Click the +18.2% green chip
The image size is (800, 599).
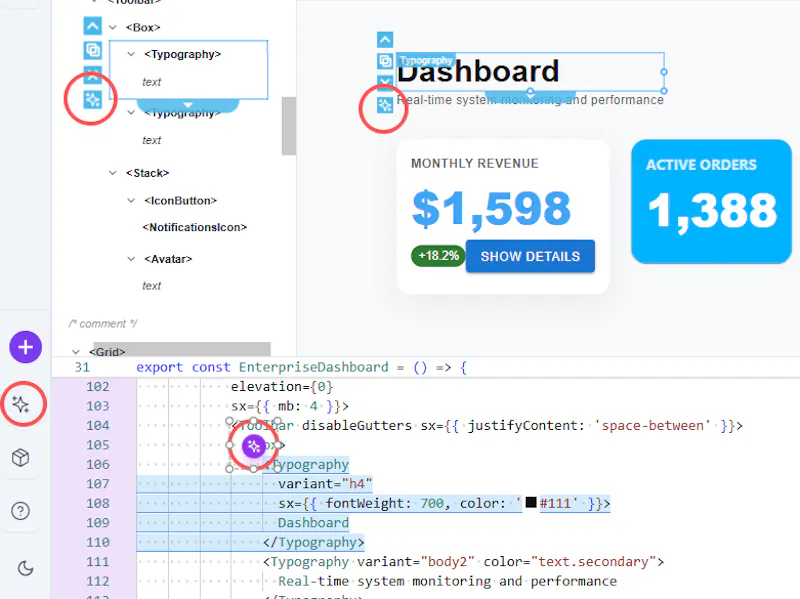[438, 256]
